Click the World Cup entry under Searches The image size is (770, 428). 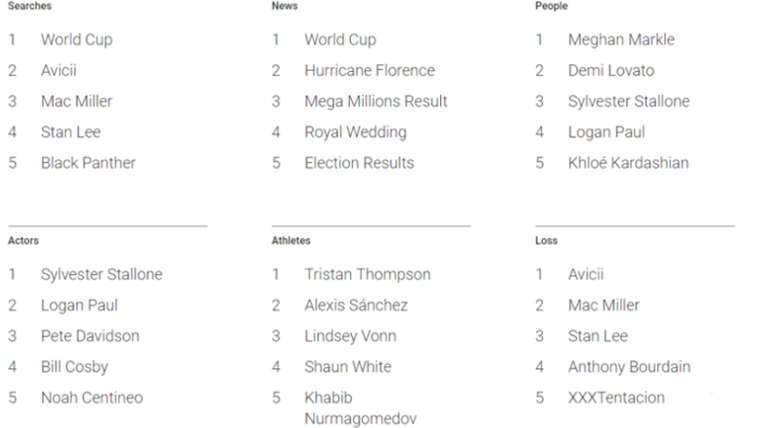(x=76, y=40)
